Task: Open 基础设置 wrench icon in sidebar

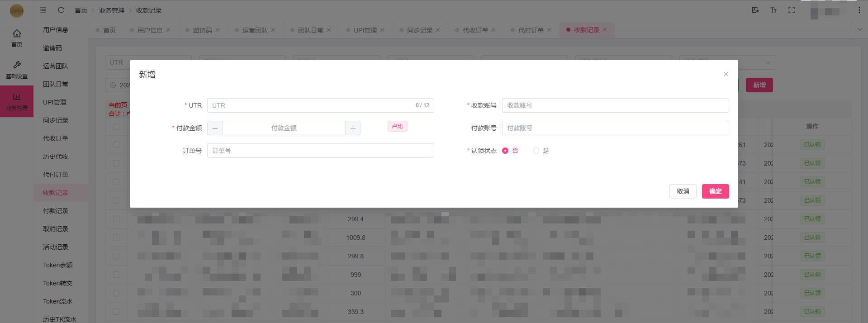Action: point(17,65)
